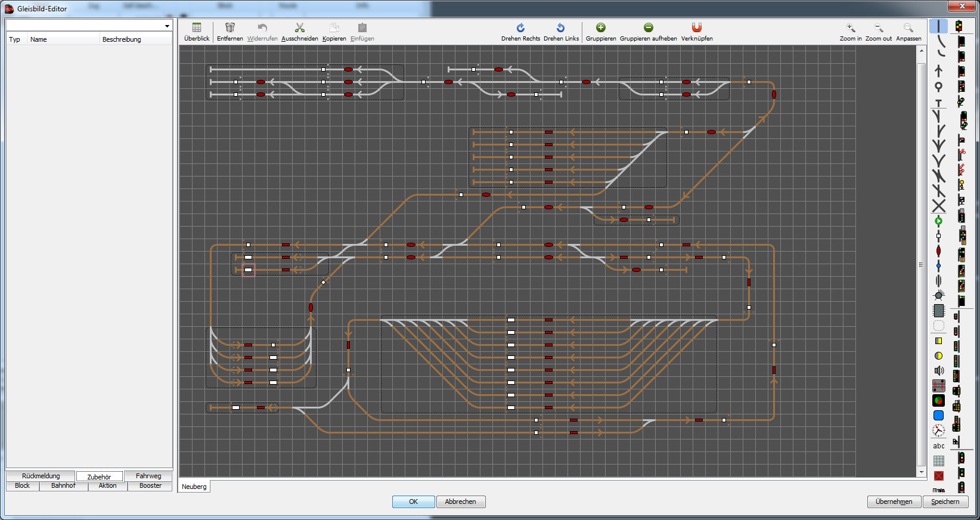The width and height of the screenshot is (980, 520).
Task: Click the Drehen Links rotate icon
Action: coord(560,28)
